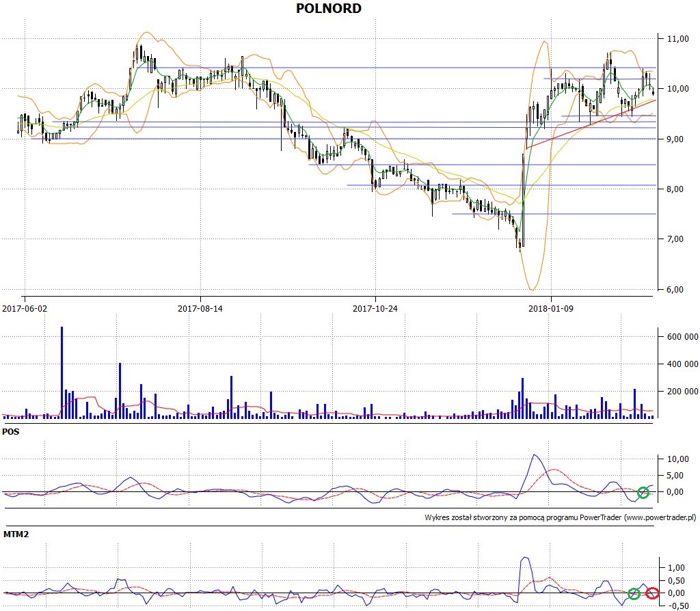
Task: Click the MTM2 indicator label
Action: (x=16, y=534)
